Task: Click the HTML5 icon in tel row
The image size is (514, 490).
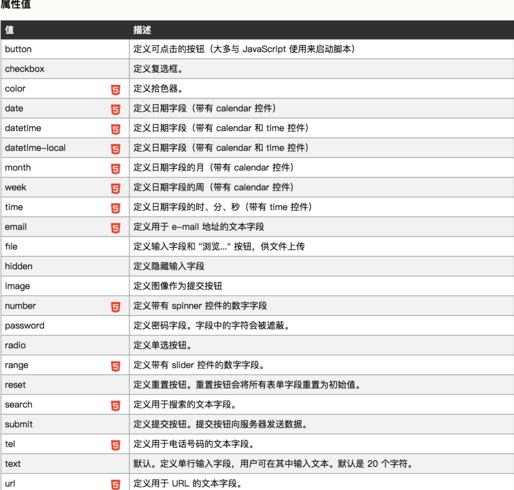Action: pos(115,445)
